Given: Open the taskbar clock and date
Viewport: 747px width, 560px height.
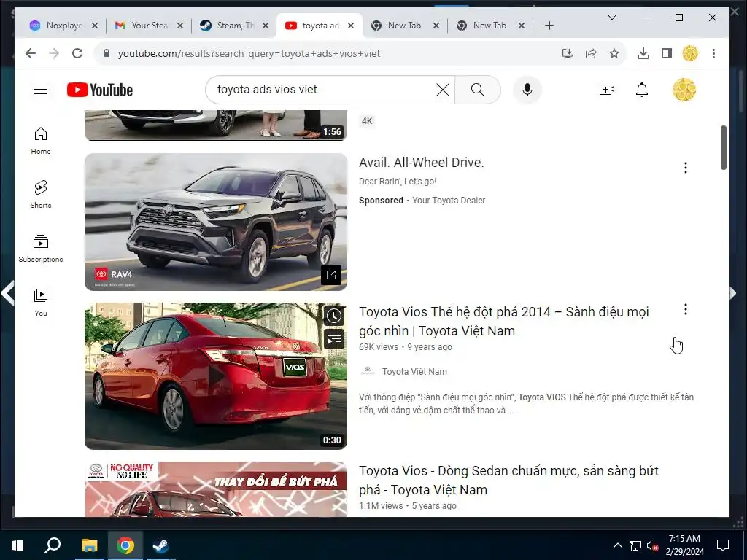Looking at the screenshot, I should (x=684, y=545).
